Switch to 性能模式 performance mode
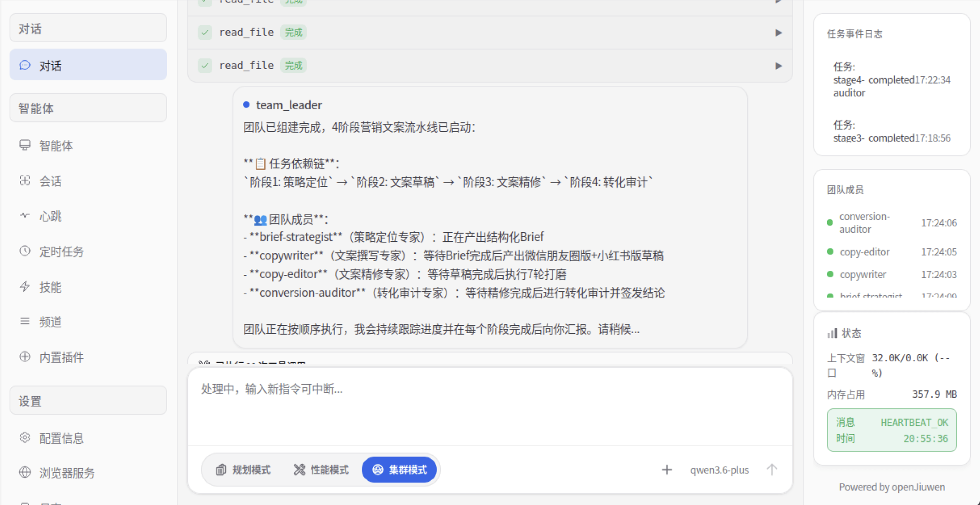This screenshot has height=505, width=980. (x=321, y=470)
